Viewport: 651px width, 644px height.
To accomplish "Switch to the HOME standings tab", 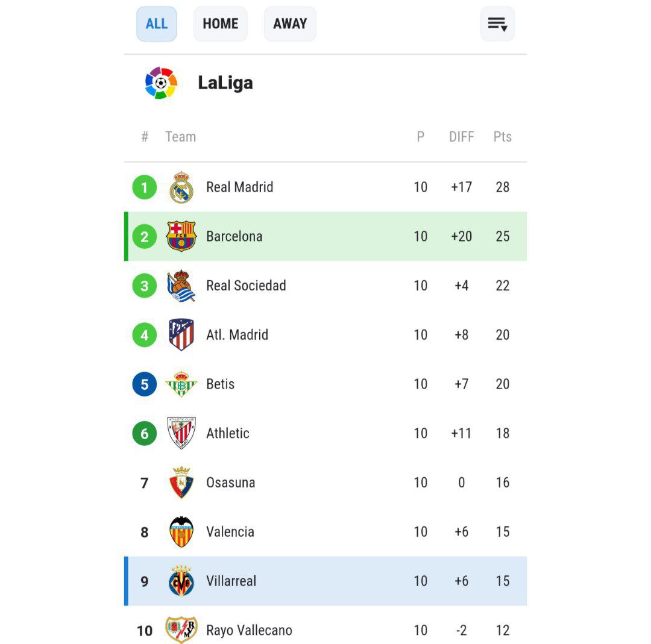I will (221, 23).
